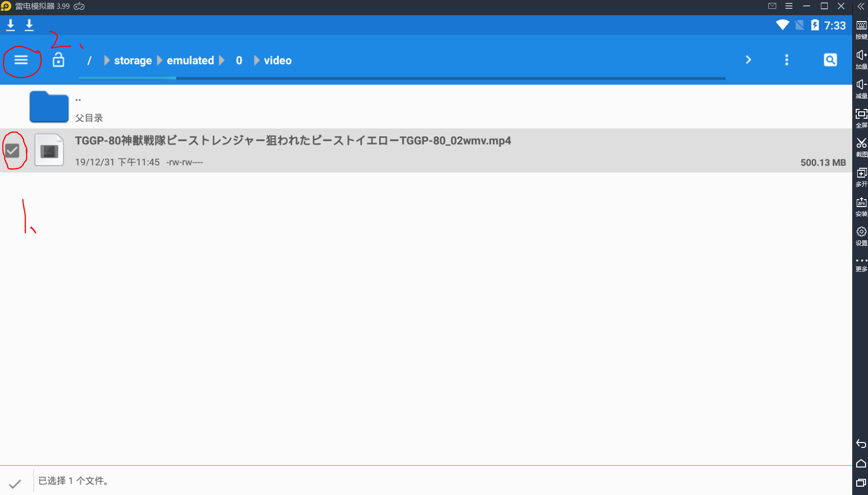Viewport: 868px width, 495px height.
Task: Click emulator volume down icon
Action: [x=861, y=88]
